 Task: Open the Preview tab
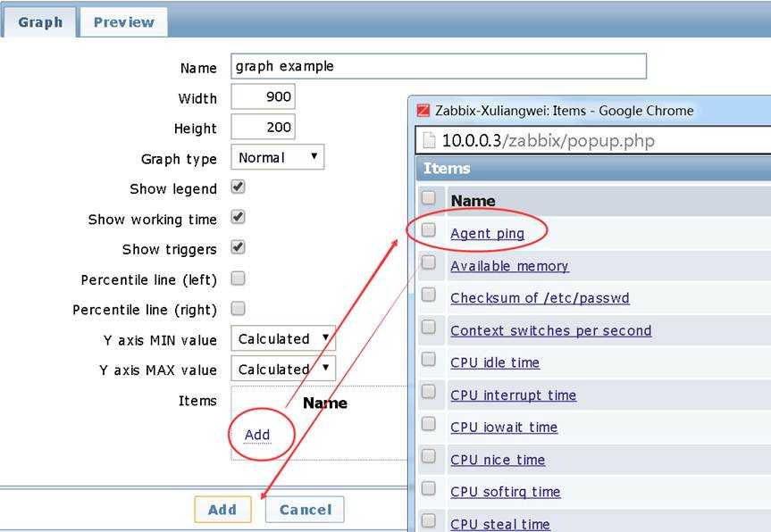123,22
